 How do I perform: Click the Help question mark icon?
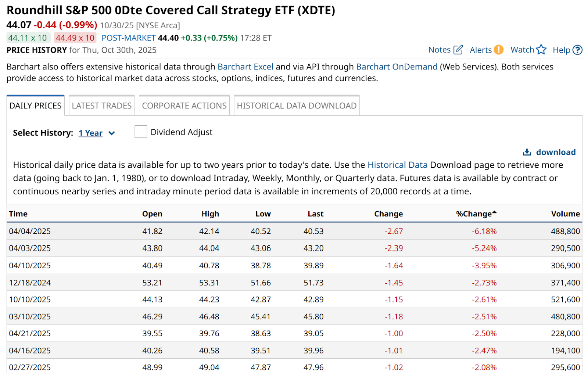click(578, 50)
